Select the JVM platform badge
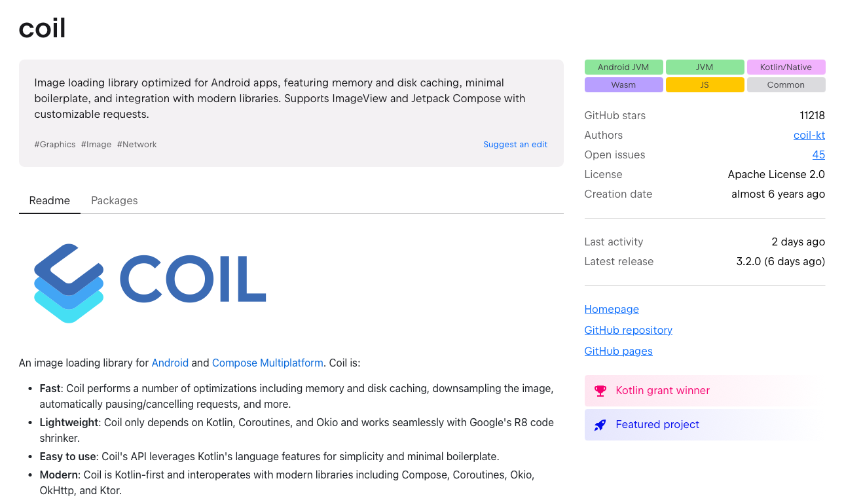The image size is (844, 504). pos(705,67)
